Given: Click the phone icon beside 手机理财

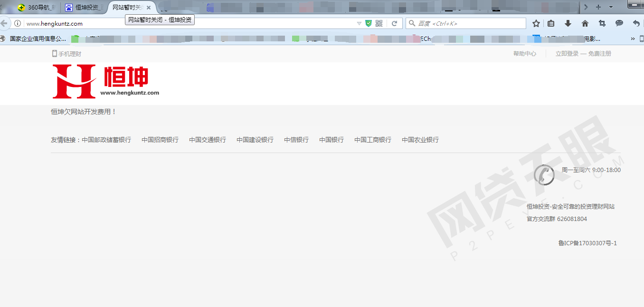Looking at the screenshot, I should point(54,54).
